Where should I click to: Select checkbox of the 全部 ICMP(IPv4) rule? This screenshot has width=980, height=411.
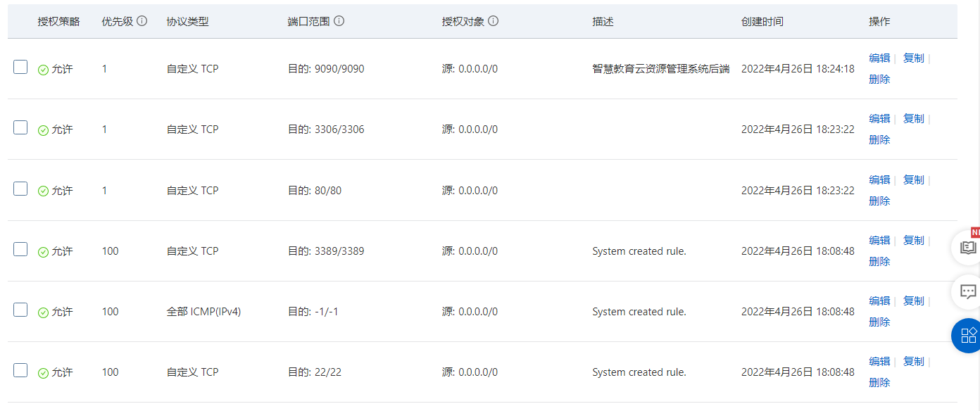tap(20, 310)
